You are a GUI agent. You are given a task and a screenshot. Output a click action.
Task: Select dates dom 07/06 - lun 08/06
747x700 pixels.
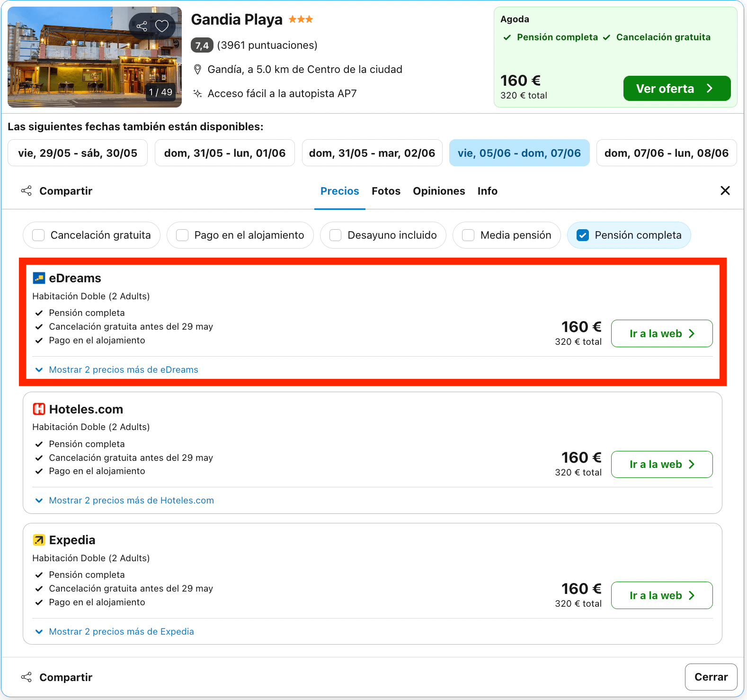coord(667,153)
